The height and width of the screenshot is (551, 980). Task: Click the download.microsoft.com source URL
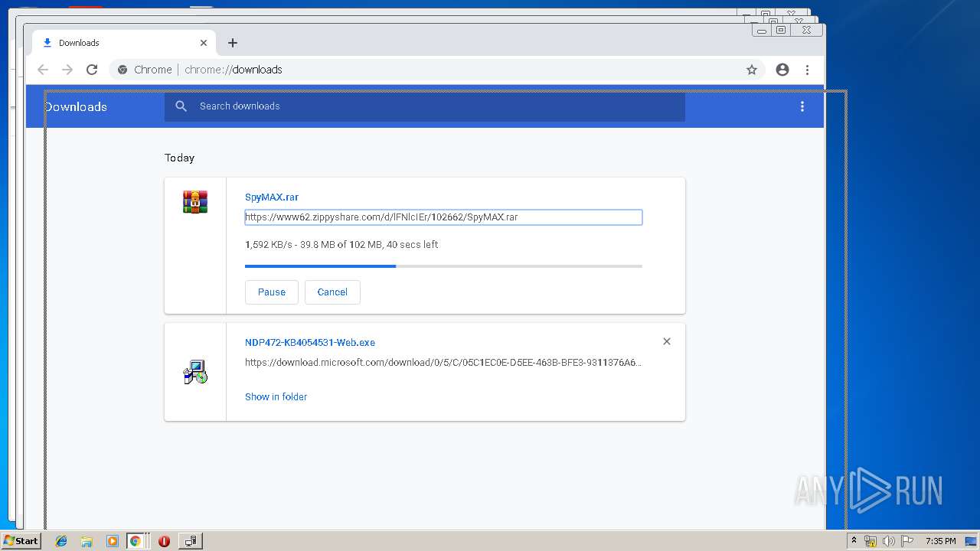coord(443,362)
